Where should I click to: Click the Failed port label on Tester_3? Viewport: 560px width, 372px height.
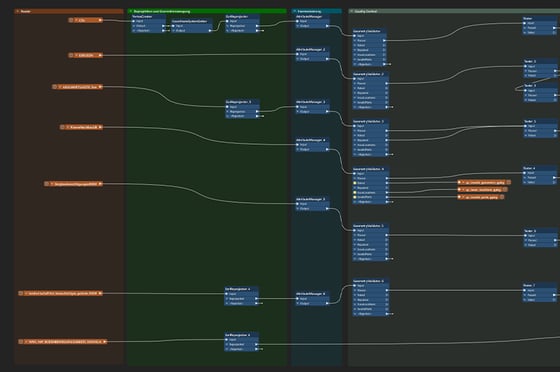[x=532, y=100]
